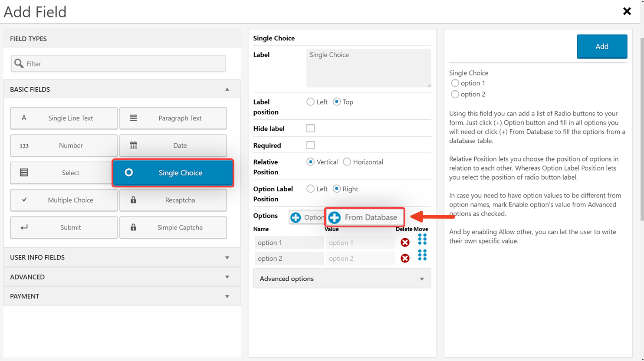Choose the Single Line Text field type

coord(64,118)
